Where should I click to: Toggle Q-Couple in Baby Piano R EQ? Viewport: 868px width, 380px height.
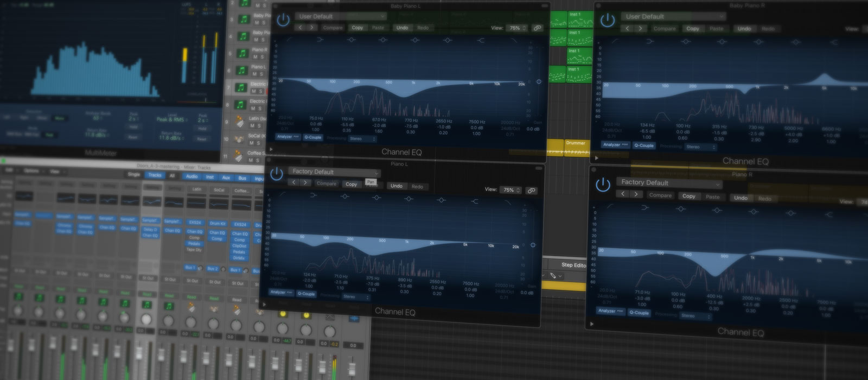pos(644,145)
